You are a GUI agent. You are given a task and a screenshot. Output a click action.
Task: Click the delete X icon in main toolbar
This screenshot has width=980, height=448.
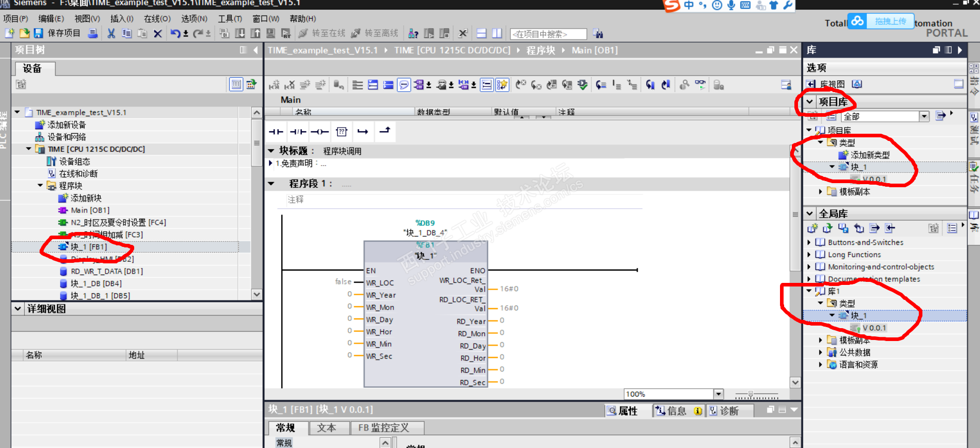tap(158, 33)
